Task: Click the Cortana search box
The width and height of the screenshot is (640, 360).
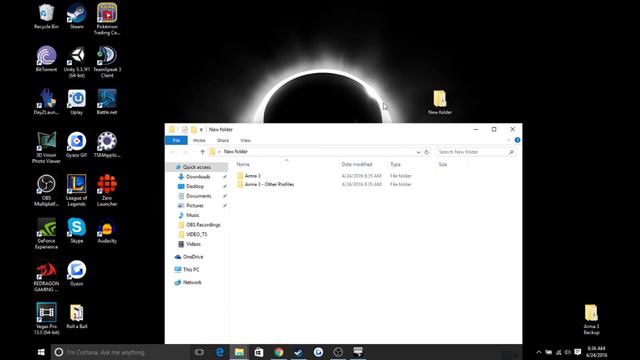Action: click(120, 352)
